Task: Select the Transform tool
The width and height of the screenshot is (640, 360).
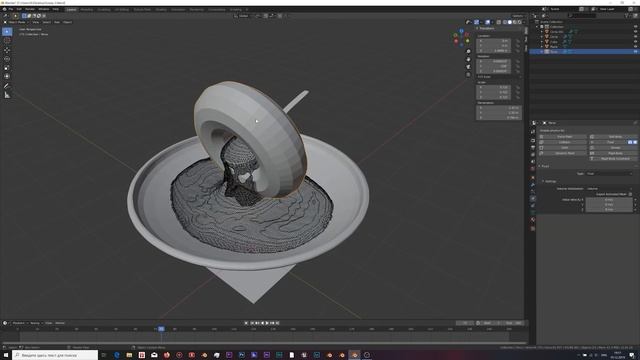Action: (x=7, y=76)
